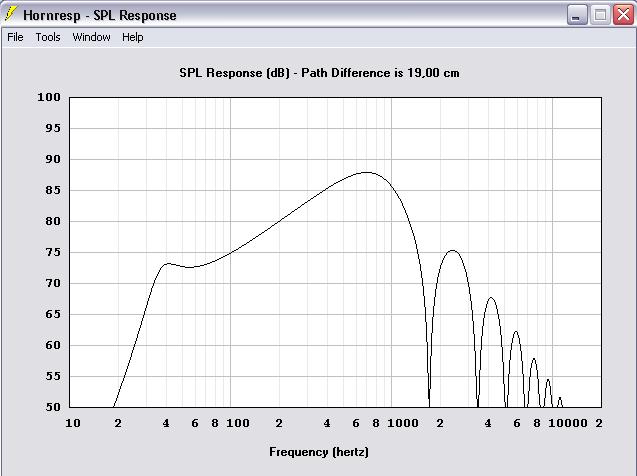
Task: Click the '85' dB axis label
Action: pyautogui.click(x=53, y=190)
